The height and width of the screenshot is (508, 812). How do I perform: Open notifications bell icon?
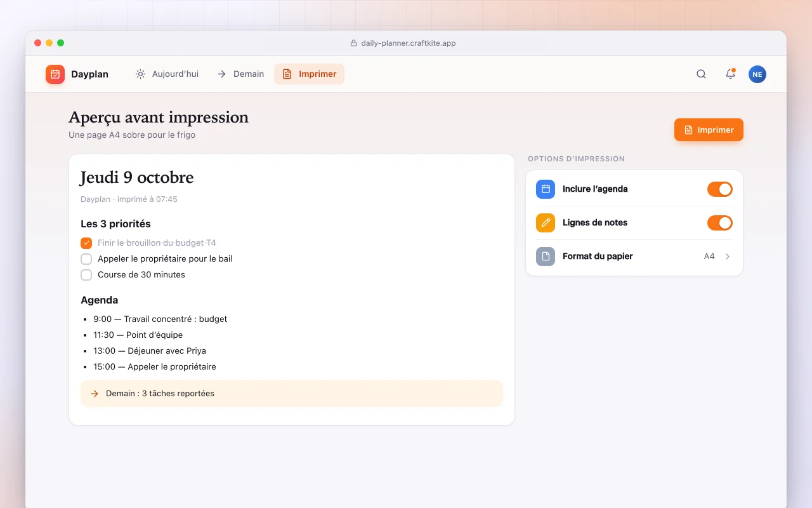pos(730,74)
